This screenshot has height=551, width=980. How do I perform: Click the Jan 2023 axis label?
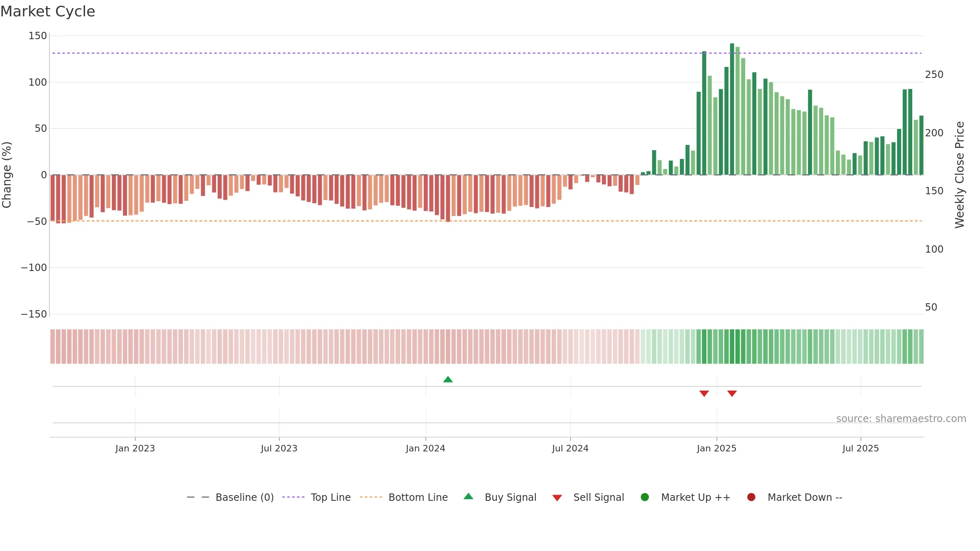click(x=135, y=449)
